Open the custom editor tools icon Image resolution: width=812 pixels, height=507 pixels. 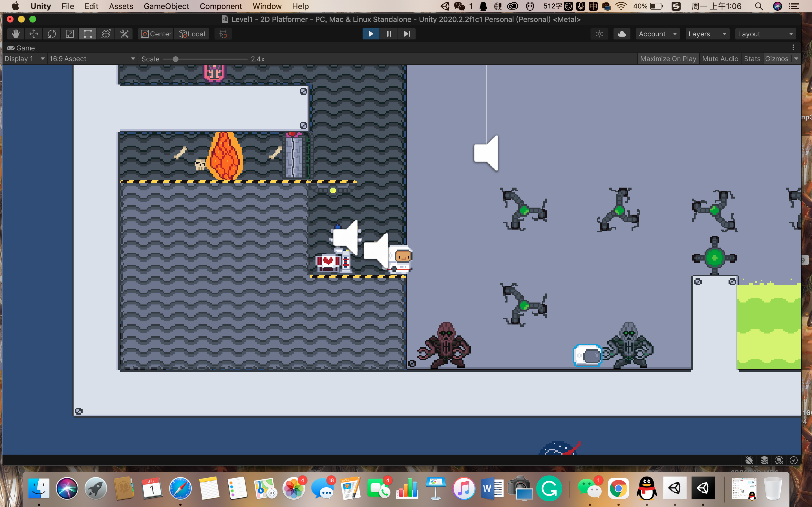124,34
